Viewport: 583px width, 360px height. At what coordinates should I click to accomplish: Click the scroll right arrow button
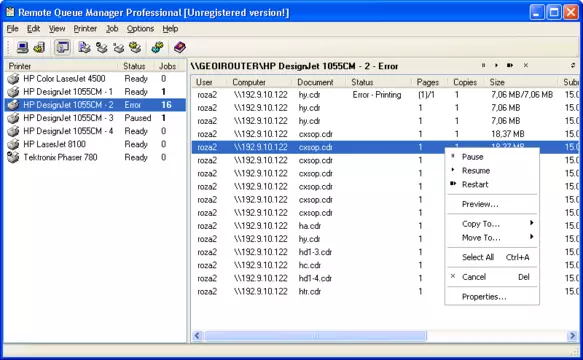coord(572,336)
